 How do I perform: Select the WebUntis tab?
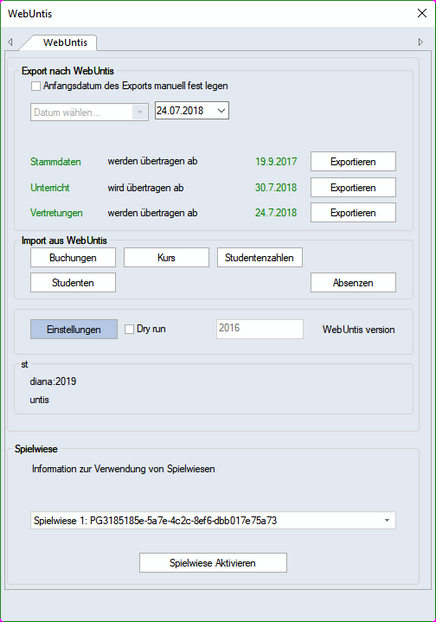[x=65, y=42]
